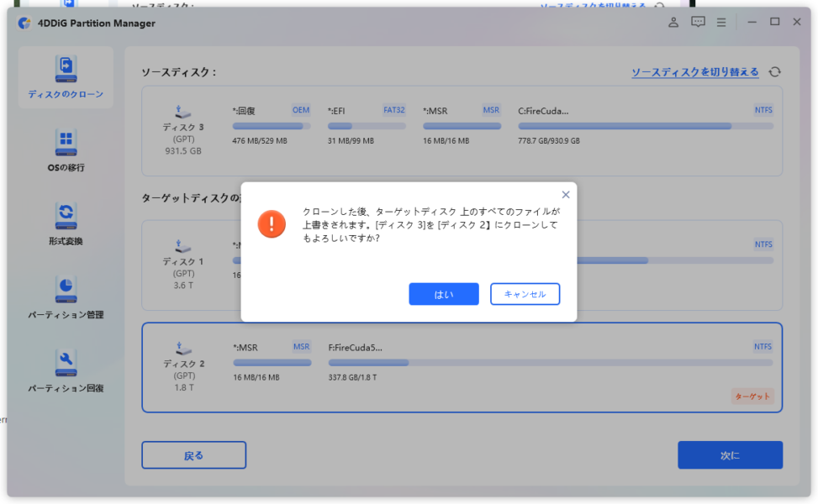Click the C:FireCuda partition usage bar
This screenshot has width=818, height=504.
click(x=646, y=126)
